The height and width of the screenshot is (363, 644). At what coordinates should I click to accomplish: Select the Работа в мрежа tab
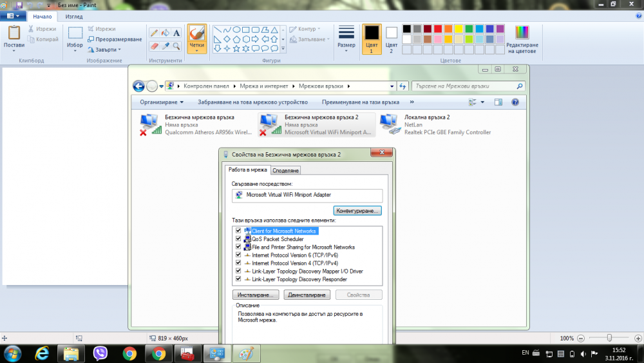[248, 170]
